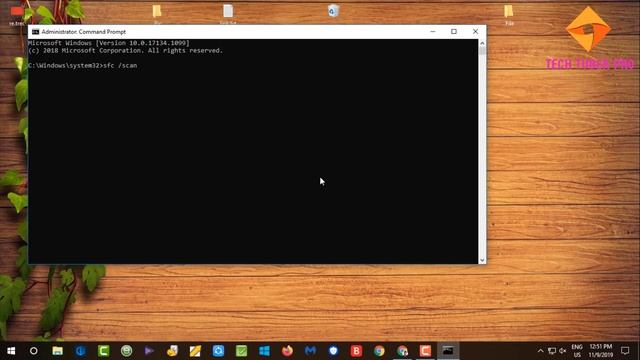
Task: Open the blue Windows logo taskbar app
Action: [x=264, y=351]
